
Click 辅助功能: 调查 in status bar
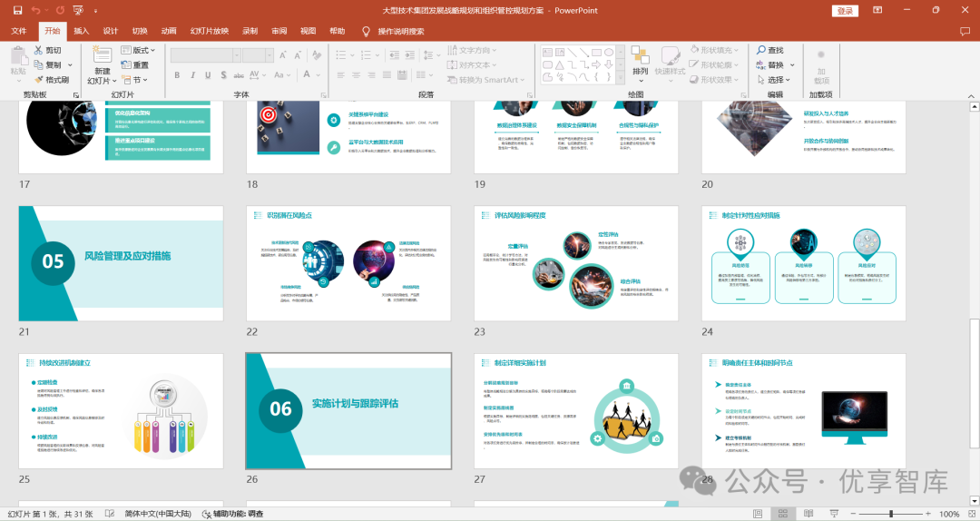[232, 514]
